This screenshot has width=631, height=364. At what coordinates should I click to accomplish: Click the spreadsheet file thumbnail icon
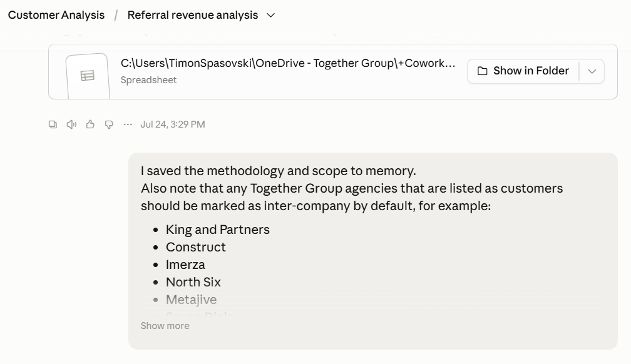[88, 76]
